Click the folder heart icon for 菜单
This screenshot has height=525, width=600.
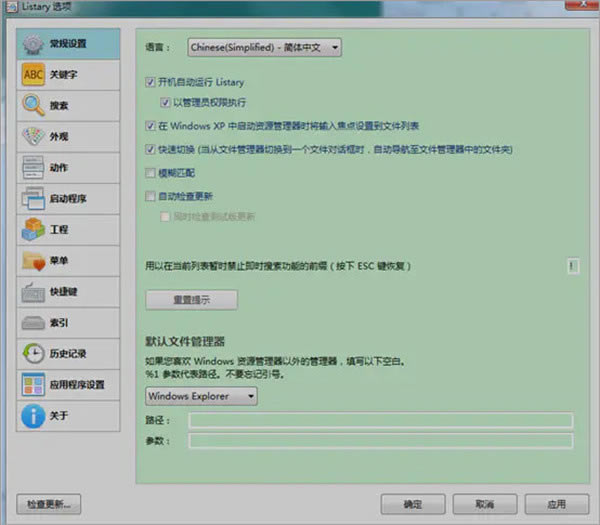pyautogui.click(x=33, y=261)
